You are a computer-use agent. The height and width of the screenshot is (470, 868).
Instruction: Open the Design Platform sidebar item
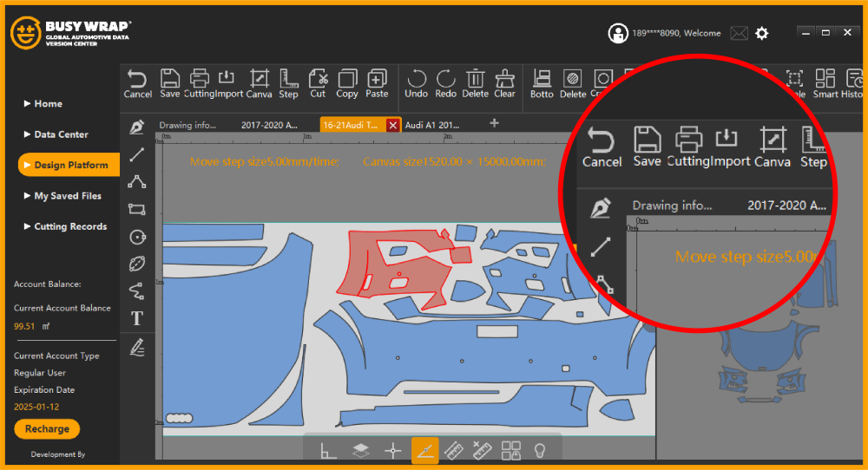(69, 165)
